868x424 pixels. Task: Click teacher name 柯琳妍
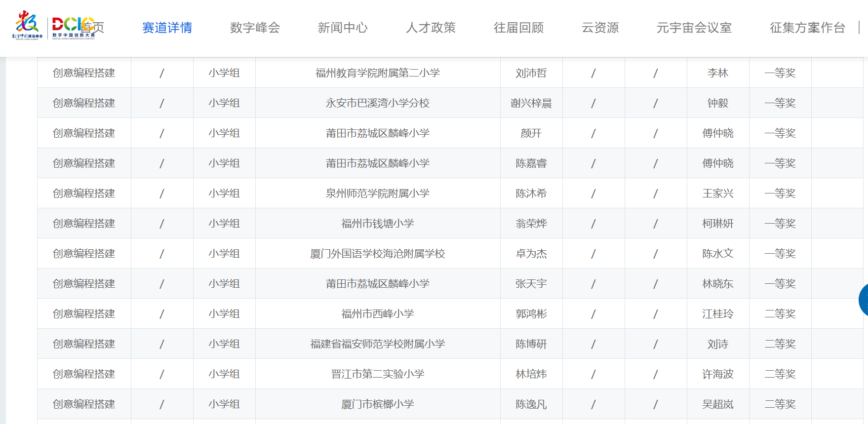pyautogui.click(x=718, y=224)
